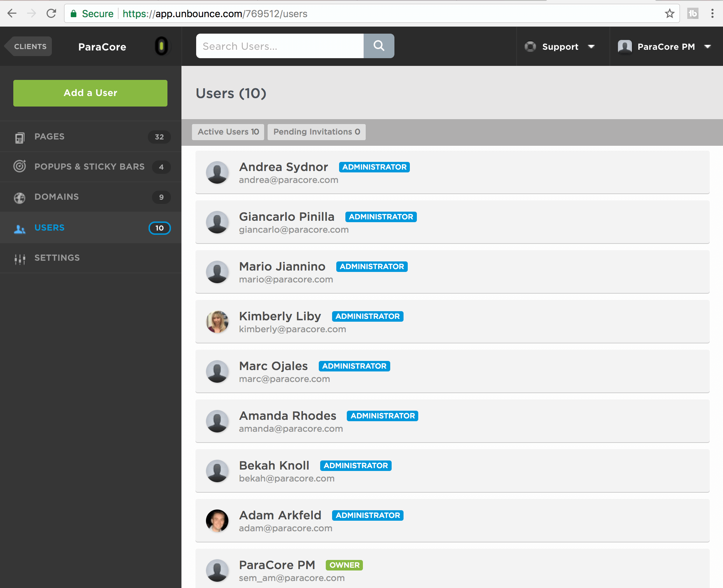Image resolution: width=723 pixels, height=588 pixels.
Task: Open Marc Ojales's user name
Action: pos(274,366)
